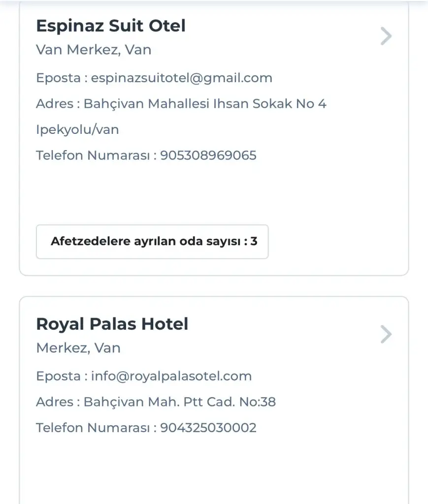Click empty area of Espinaz card
428x504 pixels.
320,197
